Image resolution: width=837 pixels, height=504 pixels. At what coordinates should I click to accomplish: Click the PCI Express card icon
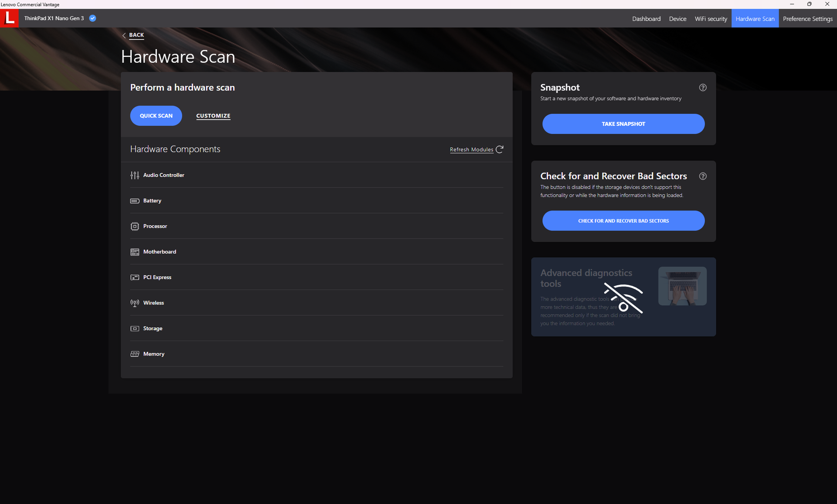135,277
